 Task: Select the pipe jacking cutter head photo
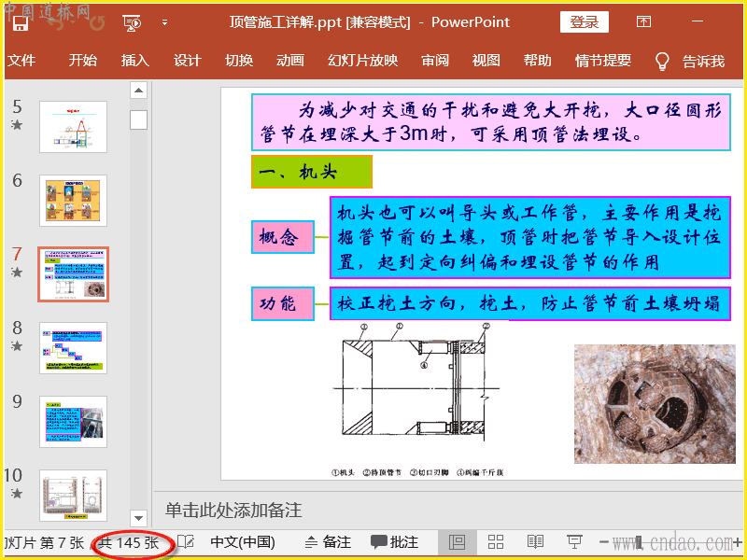click(x=655, y=404)
